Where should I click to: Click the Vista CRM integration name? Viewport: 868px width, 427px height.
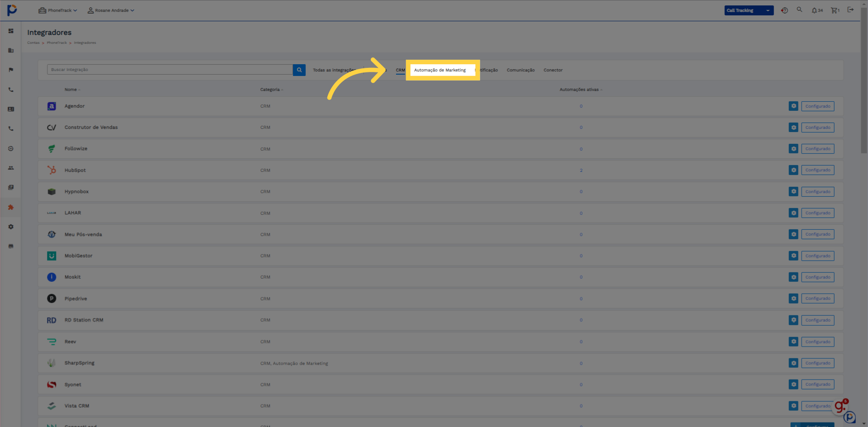(x=77, y=406)
